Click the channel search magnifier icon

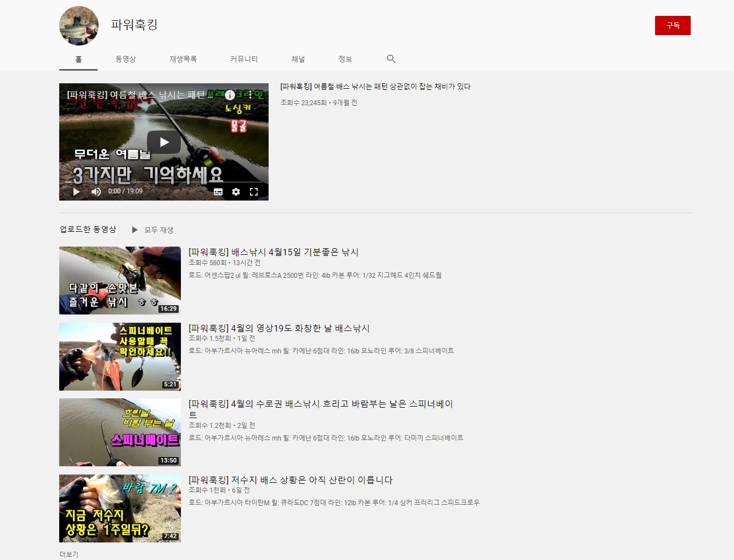tap(391, 59)
